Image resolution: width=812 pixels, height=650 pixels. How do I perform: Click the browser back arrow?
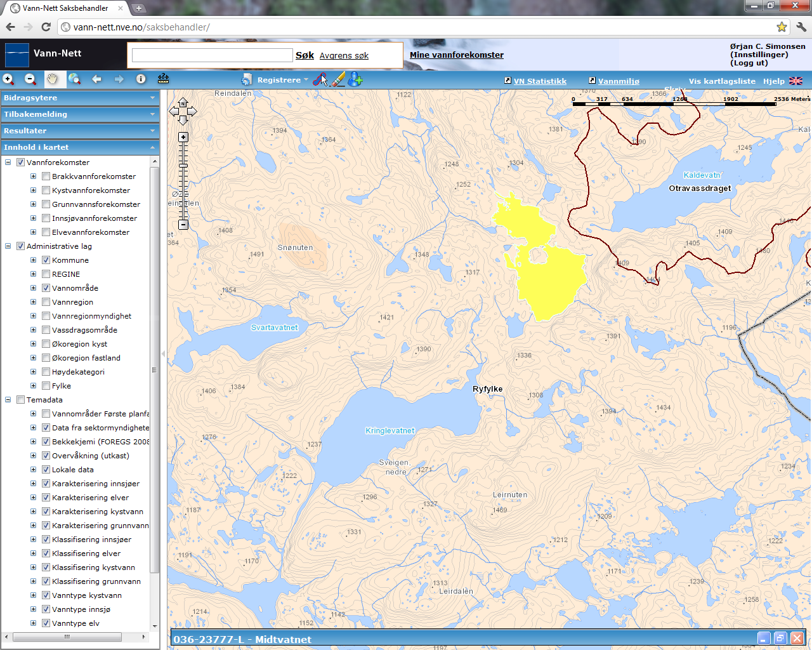coord(10,27)
